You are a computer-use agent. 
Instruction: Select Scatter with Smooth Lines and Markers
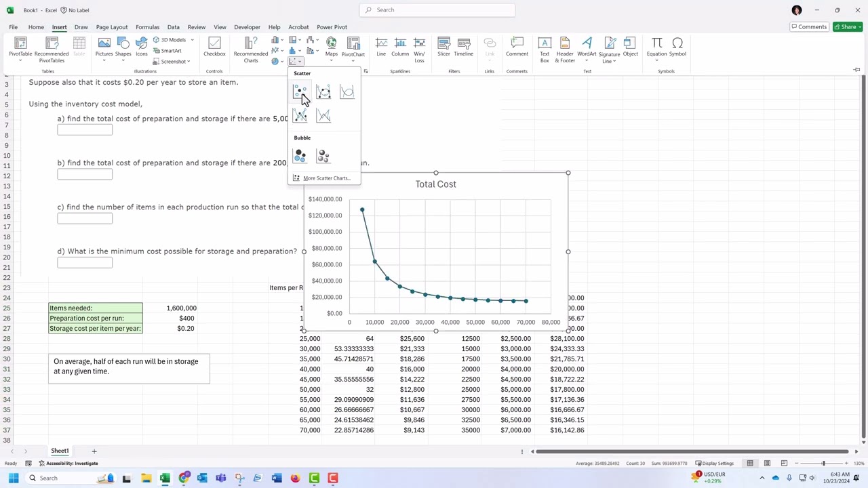point(323,92)
